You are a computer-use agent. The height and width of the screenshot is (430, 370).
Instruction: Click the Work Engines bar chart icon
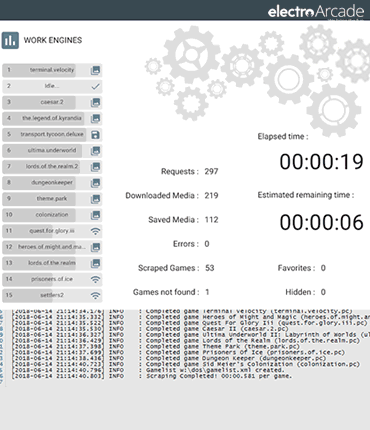click(10, 40)
